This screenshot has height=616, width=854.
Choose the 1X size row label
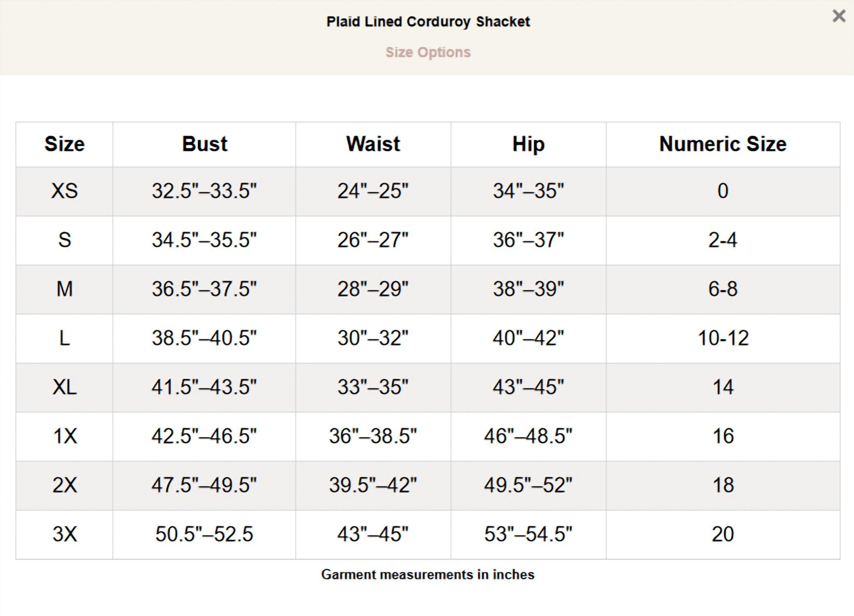pyautogui.click(x=65, y=436)
